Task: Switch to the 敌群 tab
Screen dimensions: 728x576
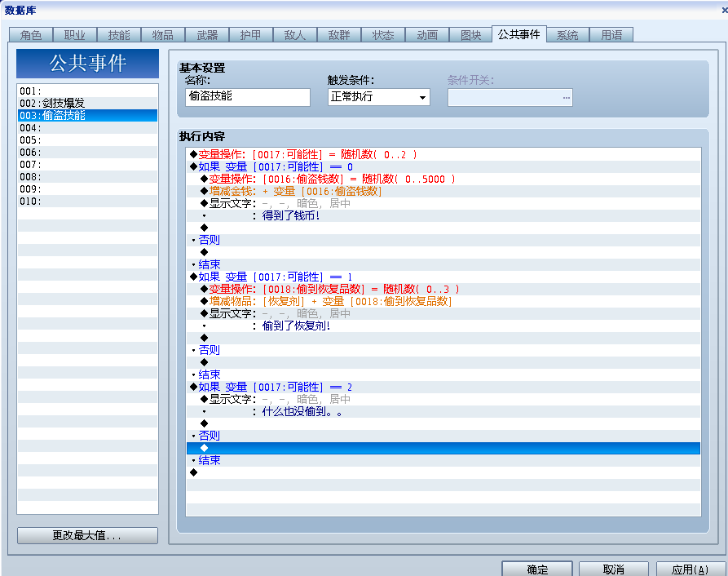Action: point(339,35)
